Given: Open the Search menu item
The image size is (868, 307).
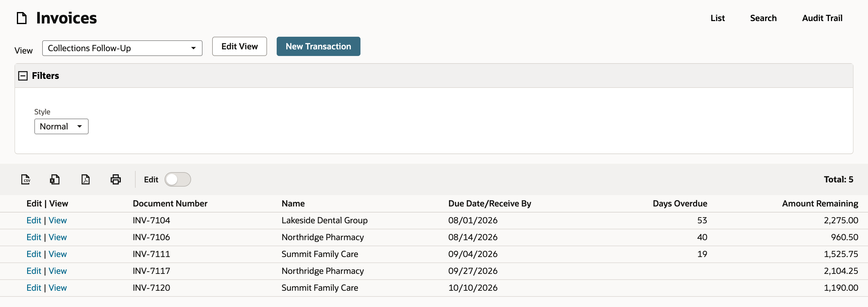Looking at the screenshot, I should click(763, 18).
